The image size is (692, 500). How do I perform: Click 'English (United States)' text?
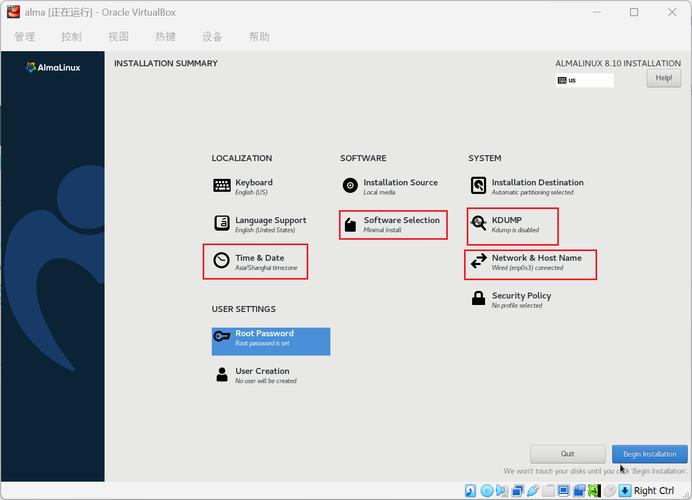[x=265, y=230]
